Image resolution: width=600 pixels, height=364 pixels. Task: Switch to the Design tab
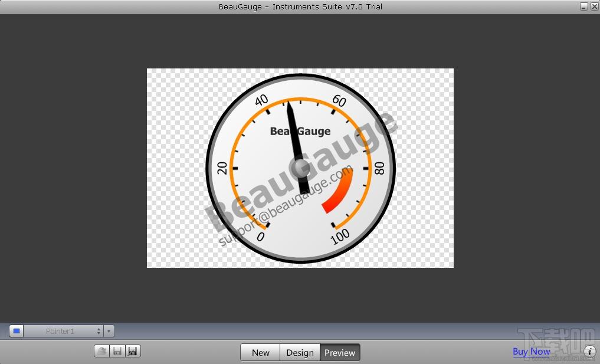[300, 353]
